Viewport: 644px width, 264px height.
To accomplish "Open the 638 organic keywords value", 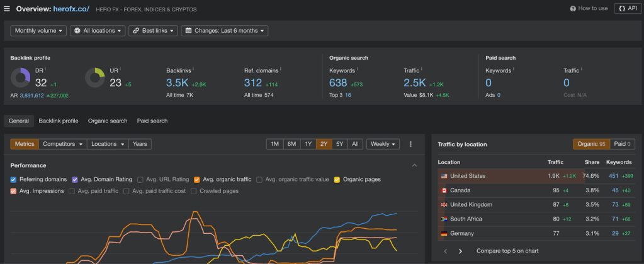I will (x=339, y=83).
